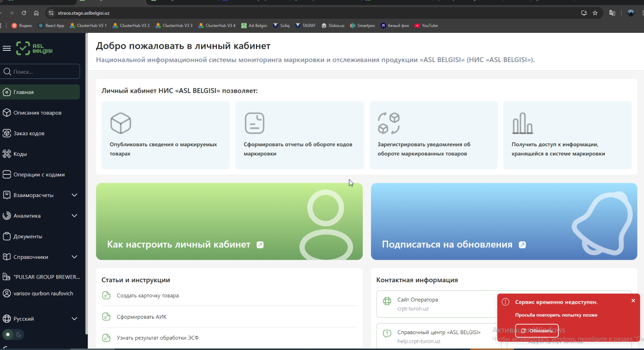Expand Аналитика submenu chevron
644x350 pixels.
coord(74,216)
